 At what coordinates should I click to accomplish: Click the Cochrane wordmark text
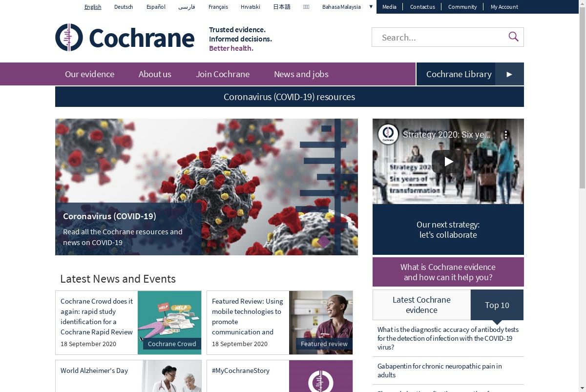tap(142, 38)
